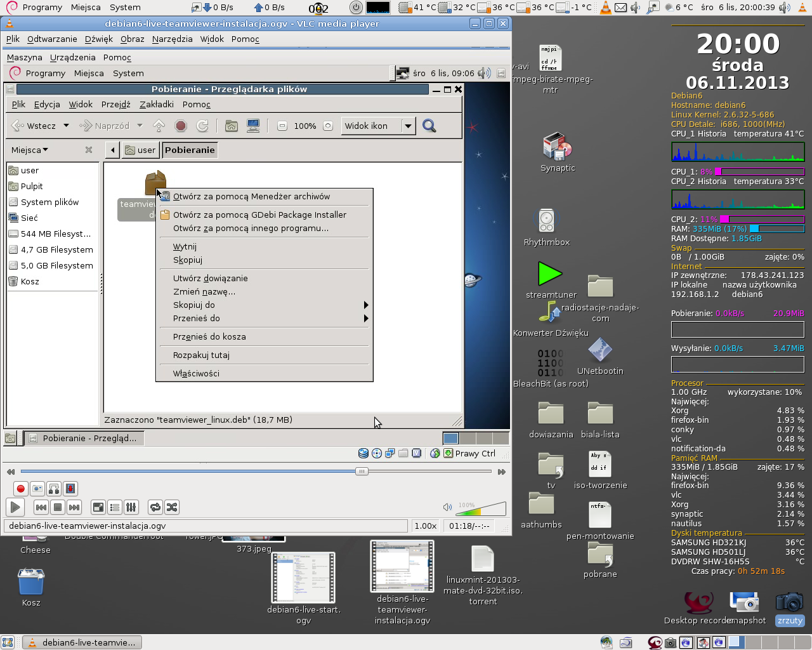The height and width of the screenshot is (650, 812).
Task: Click VLC record button
Action: pos(20,489)
